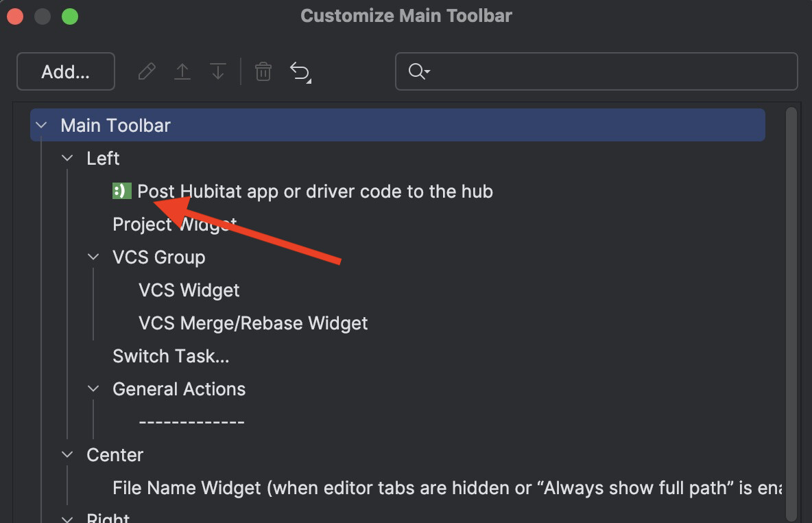Select the VCS Merge/Rebase Widget row
This screenshot has height=523, width=812.
(x=253, y=323)
